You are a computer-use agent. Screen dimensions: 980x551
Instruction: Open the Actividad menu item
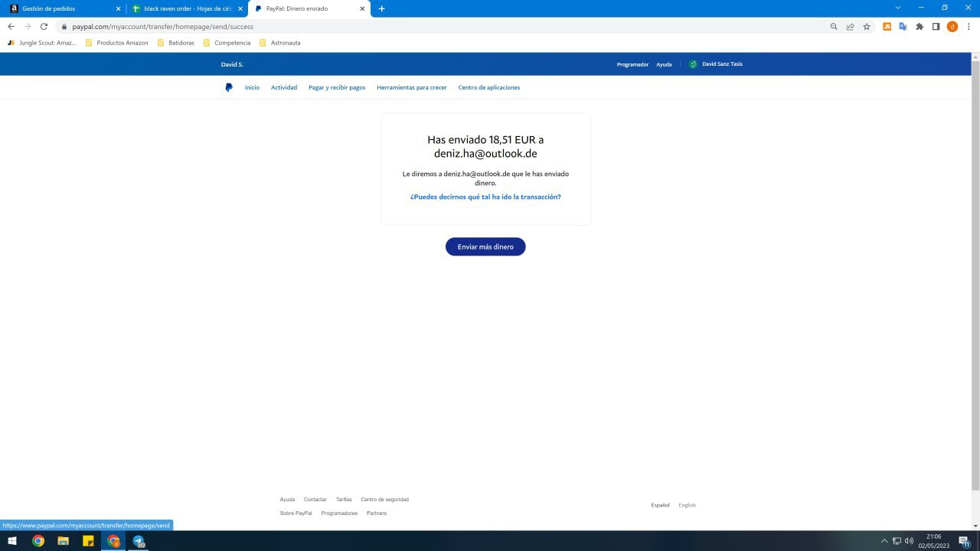pyautogui.click(x=283, y=87)
